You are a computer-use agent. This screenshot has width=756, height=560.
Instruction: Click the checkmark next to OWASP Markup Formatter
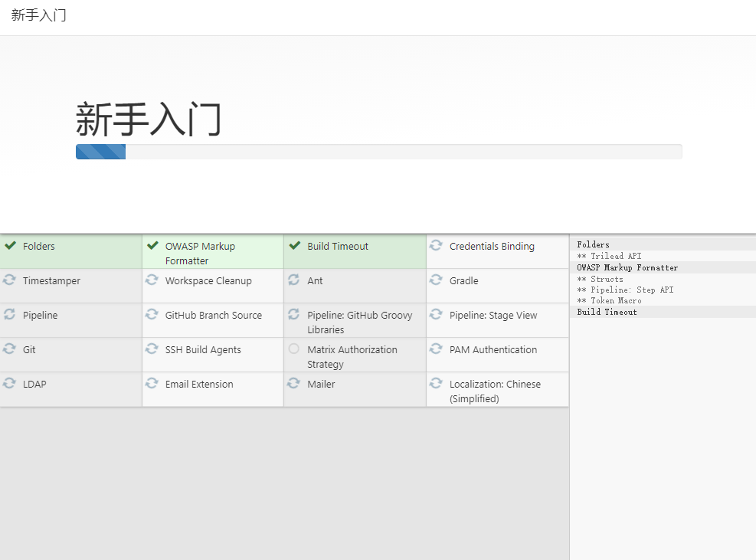(152, 245)
